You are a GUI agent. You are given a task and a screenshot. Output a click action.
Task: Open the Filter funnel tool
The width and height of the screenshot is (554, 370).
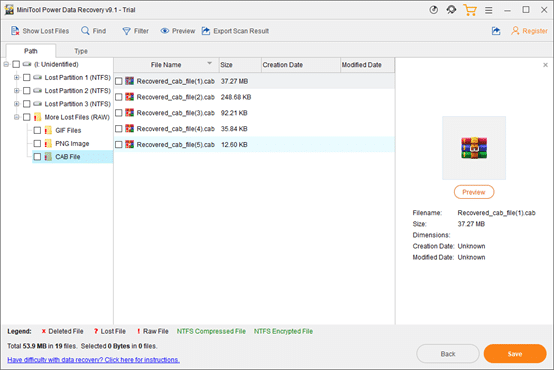(x=126, y=31)
